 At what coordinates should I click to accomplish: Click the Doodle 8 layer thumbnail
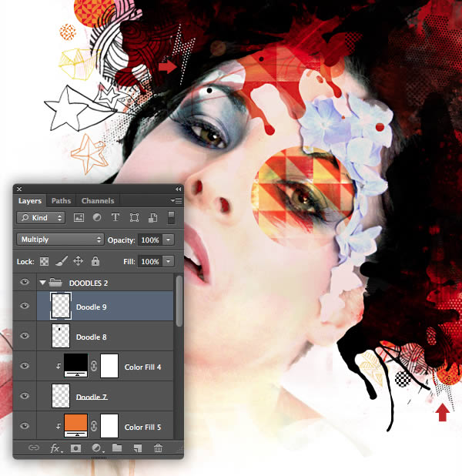click(x=61, y=336)
